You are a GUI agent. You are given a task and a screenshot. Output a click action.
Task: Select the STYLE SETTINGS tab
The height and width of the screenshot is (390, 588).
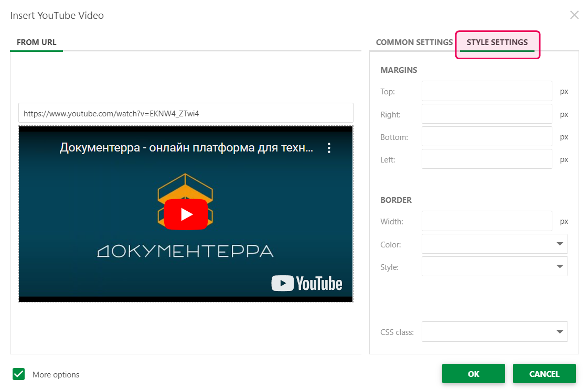tap(496, 42)
